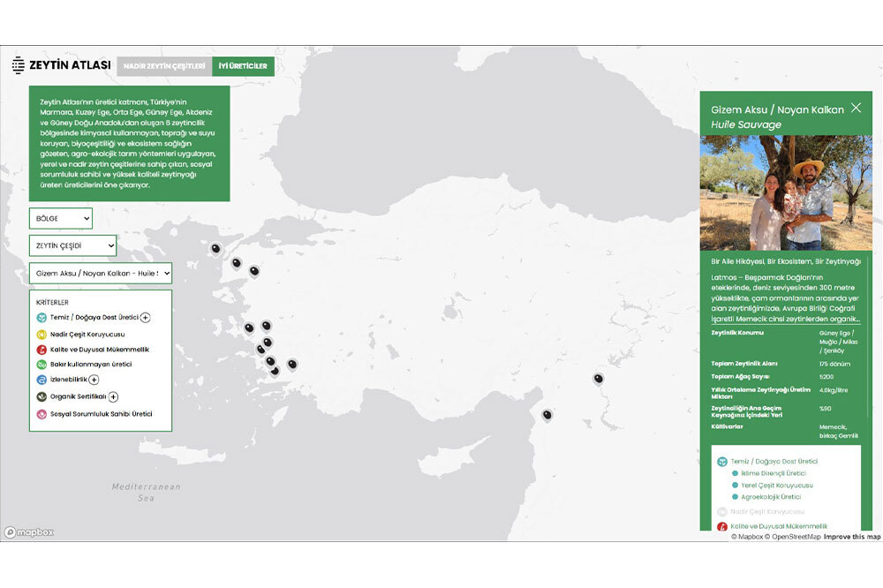This screenshot has height=588, width=883.
Task: Open the Improve this map link
Action: point(851,537)
